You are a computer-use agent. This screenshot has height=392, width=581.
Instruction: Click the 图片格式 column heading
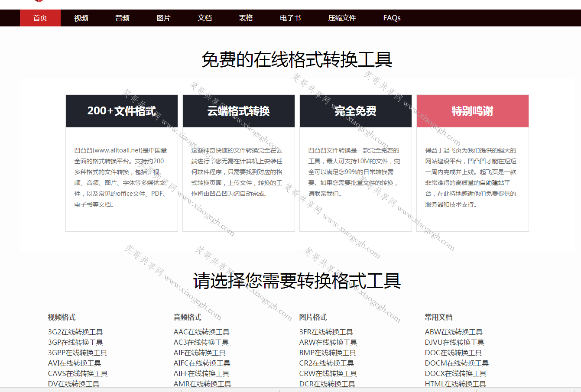pos(313,317)
